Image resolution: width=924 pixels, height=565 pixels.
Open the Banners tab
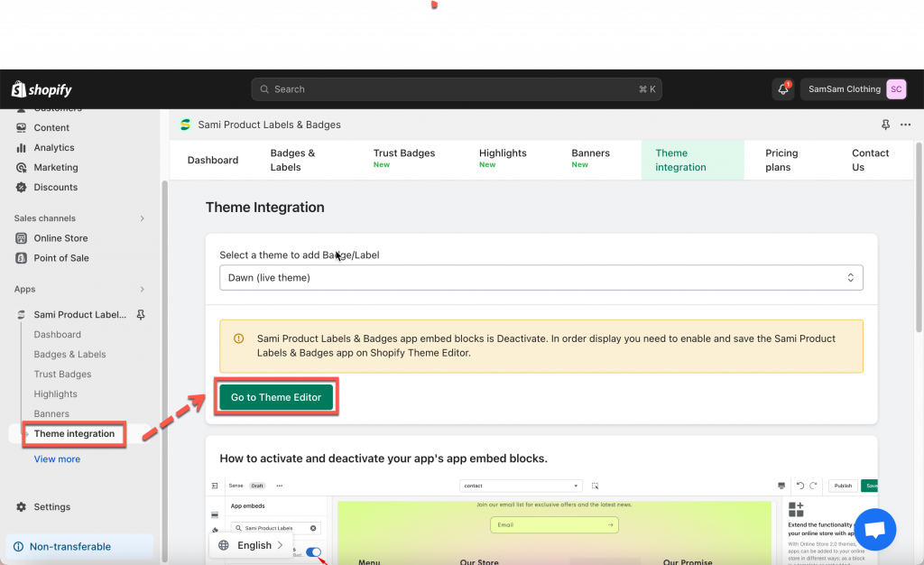coord(590,159)
